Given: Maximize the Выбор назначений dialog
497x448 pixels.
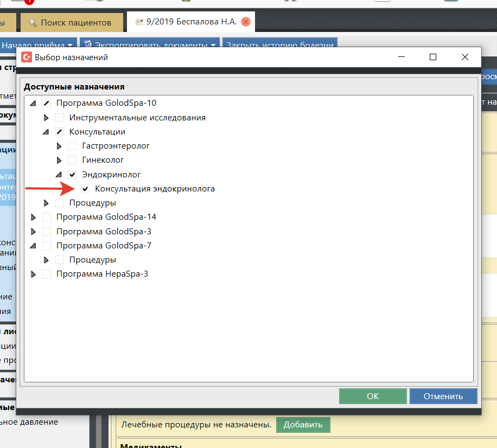Looking at the screenshot, I should click(x=432, y=57).
